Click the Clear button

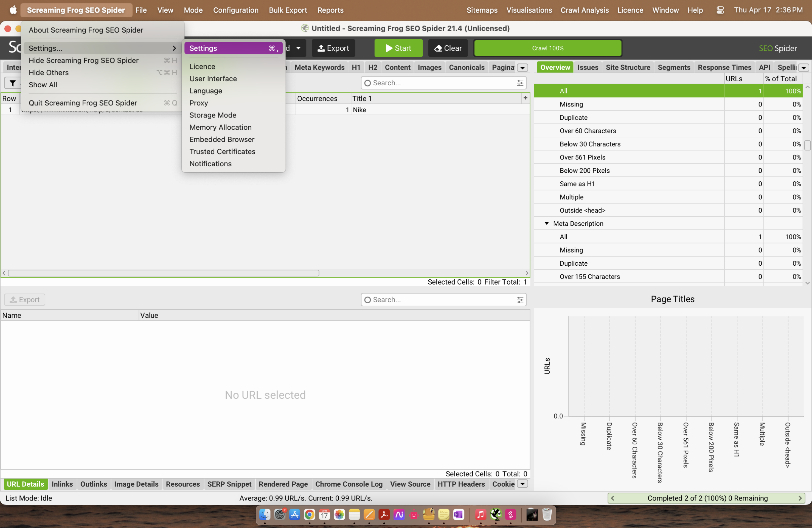pos(448,48)
